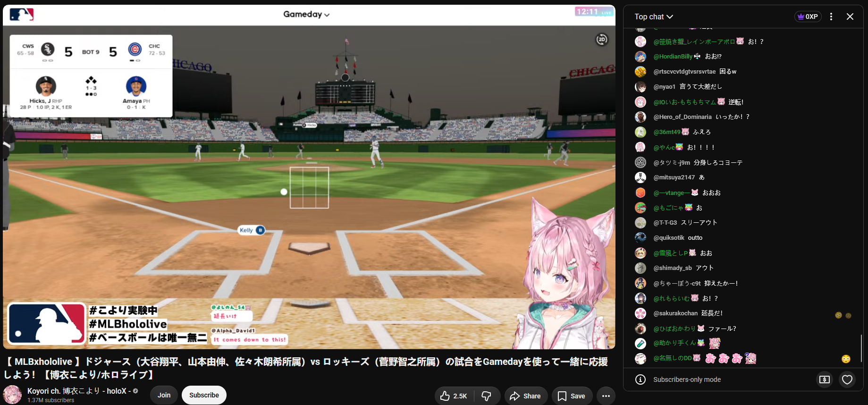Click the White Sox team logo on the scoreboard
The height and width of the screenshot is (405, 868).
point(48,49)
